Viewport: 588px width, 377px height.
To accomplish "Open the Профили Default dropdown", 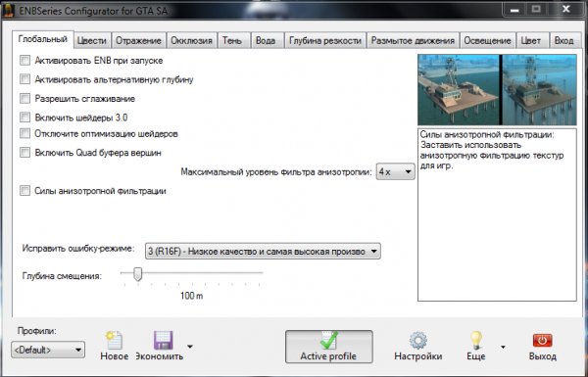I will coord(48,350).
